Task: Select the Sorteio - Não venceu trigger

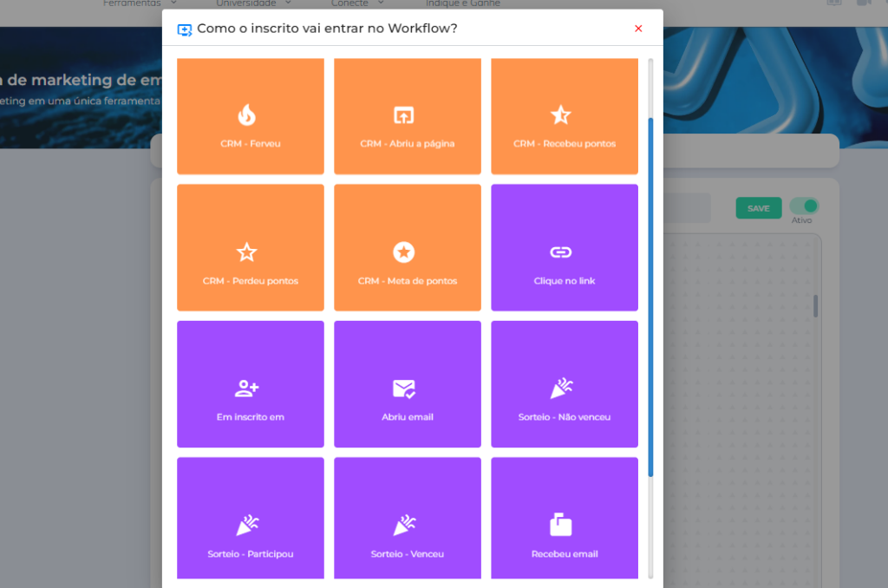Action: pyautogui.click(x=565, y=384)
